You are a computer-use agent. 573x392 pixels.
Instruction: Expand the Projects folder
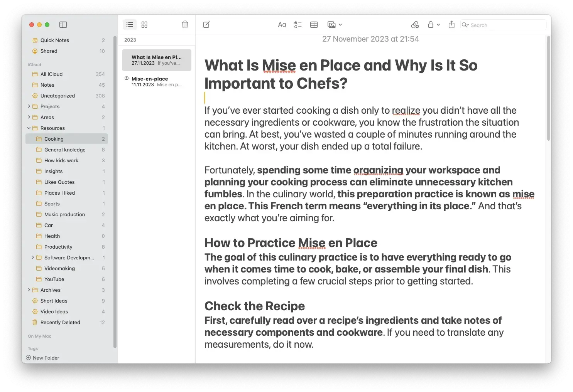pos(29,106)
